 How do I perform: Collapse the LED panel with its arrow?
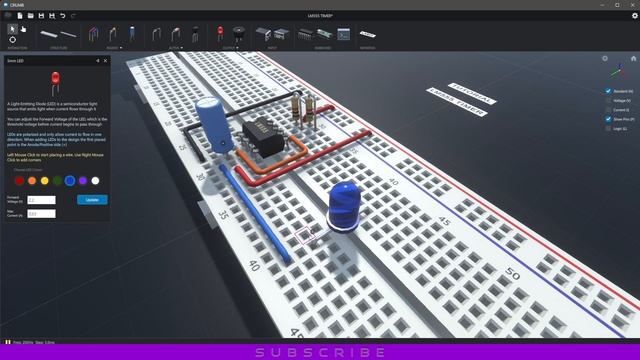98,61
